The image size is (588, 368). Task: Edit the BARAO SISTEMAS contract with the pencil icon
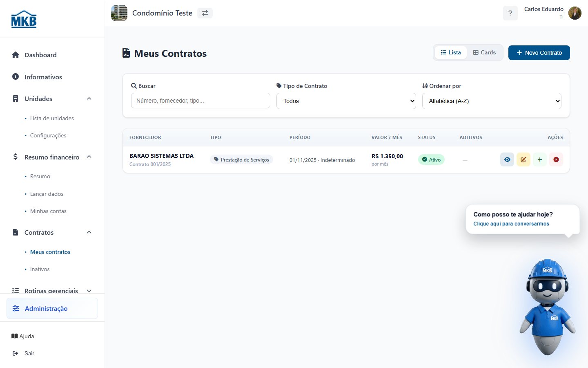[523, 159]
